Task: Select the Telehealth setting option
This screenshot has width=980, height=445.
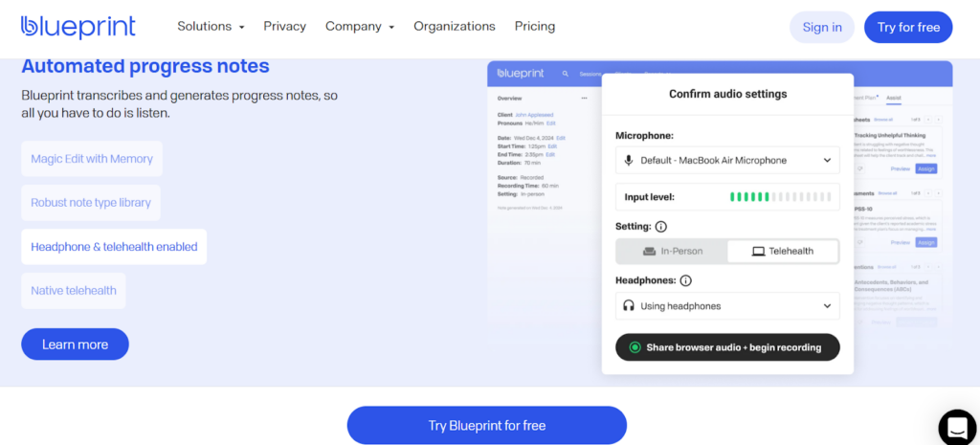Action: (783, 252)
